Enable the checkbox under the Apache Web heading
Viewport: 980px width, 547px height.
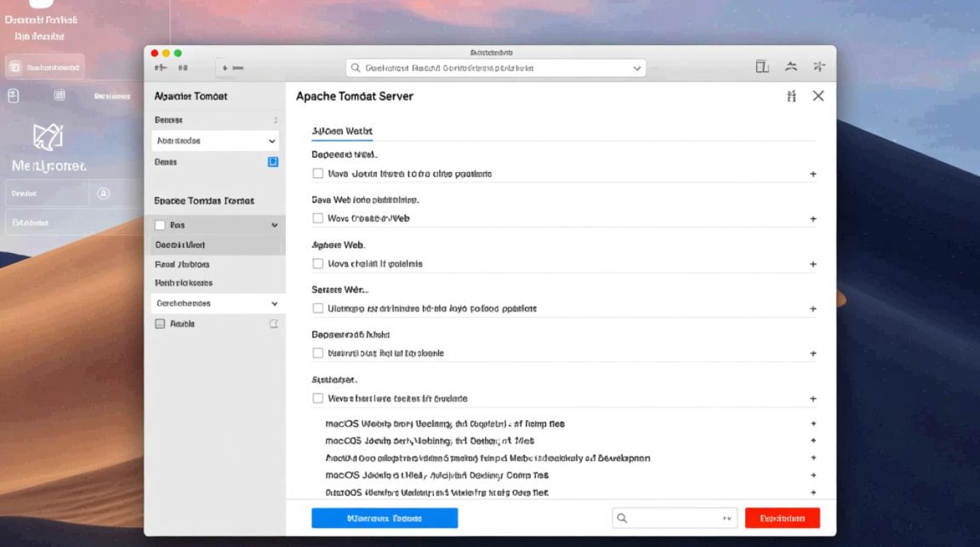318,263
